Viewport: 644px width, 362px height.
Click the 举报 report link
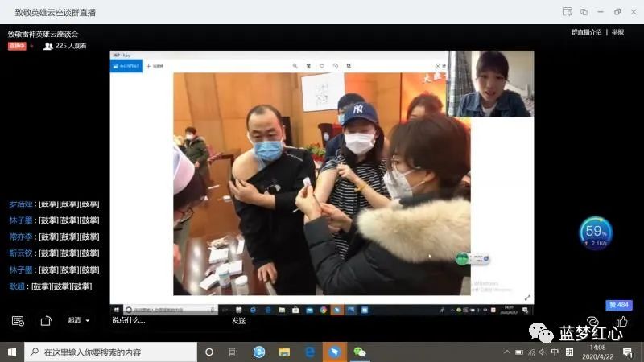[x=618, y=32]
